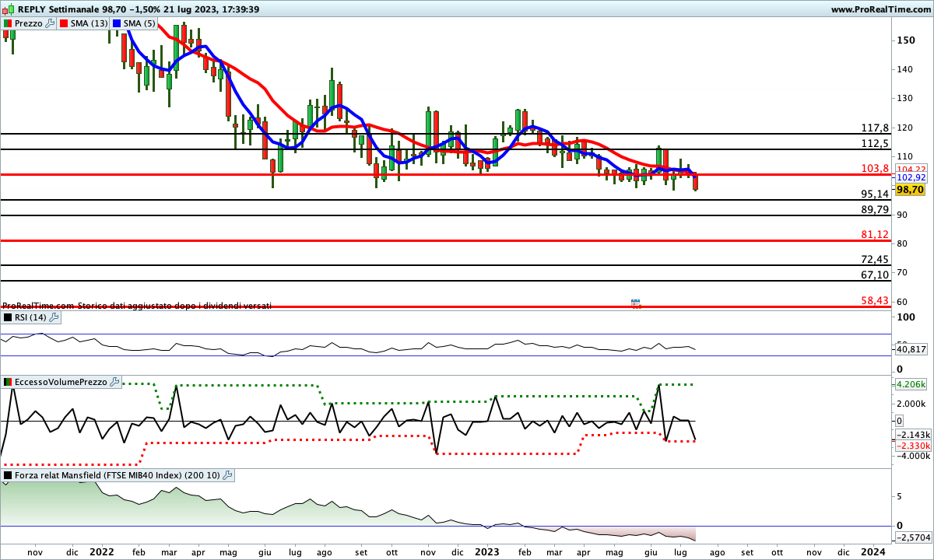
Task: Click the 104,22 SMA value label
Action: [911, 169]
